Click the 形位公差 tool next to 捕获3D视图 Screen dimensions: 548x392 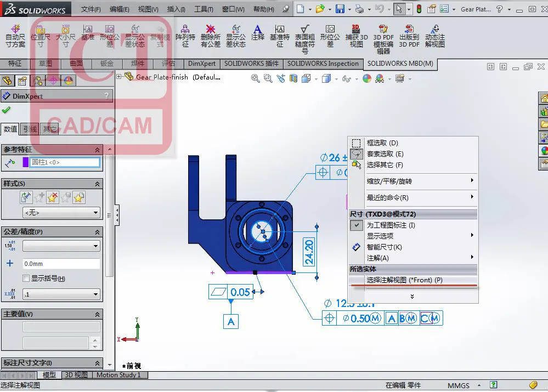coord(330,36)
